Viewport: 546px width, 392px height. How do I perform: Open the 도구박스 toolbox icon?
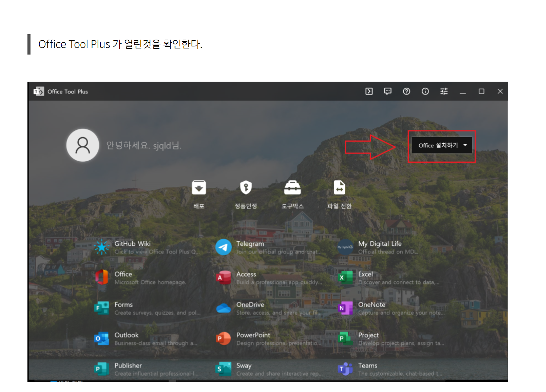tap(292, 187)
